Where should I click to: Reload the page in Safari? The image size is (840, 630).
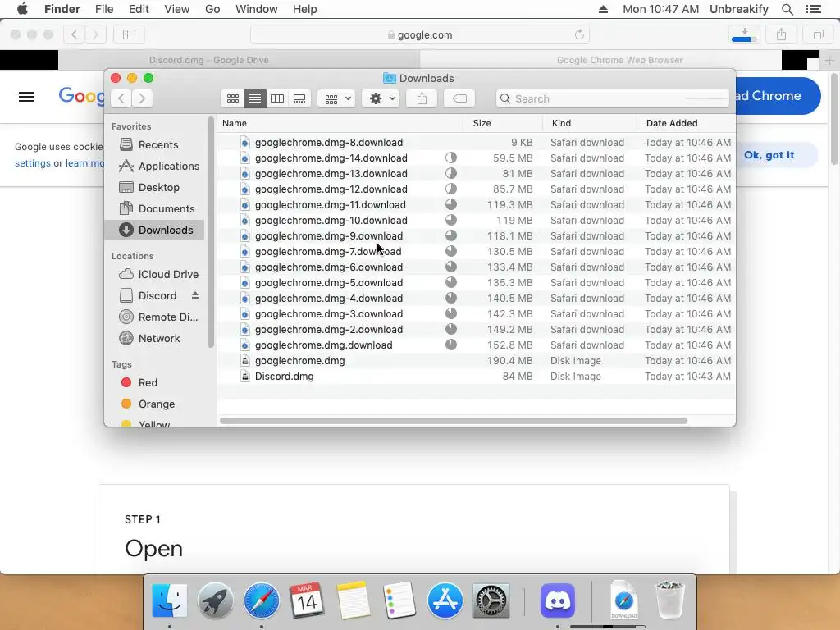579,34
